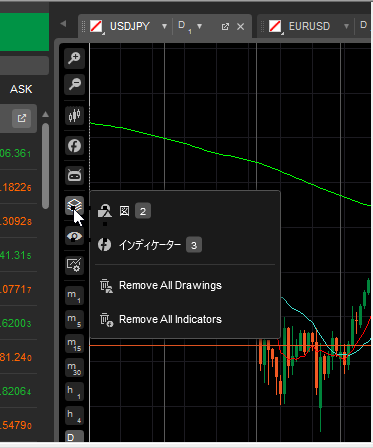Image resolution: width=373 pixels, height=448 pixels.
Task: Click the cBot robot icon
Action: (74, 175)
